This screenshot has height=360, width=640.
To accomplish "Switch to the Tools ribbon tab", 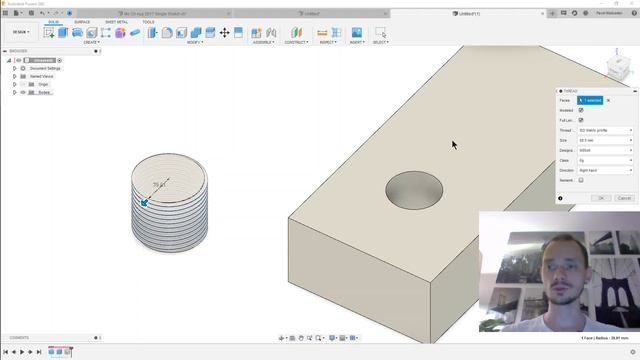I will tap(148, 22).
